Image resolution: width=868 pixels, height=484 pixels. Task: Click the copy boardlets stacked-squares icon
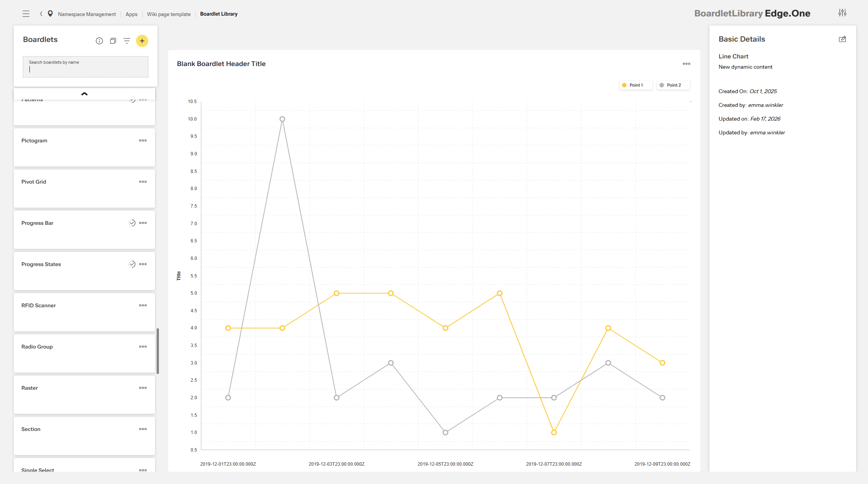(x=113, y=41)
